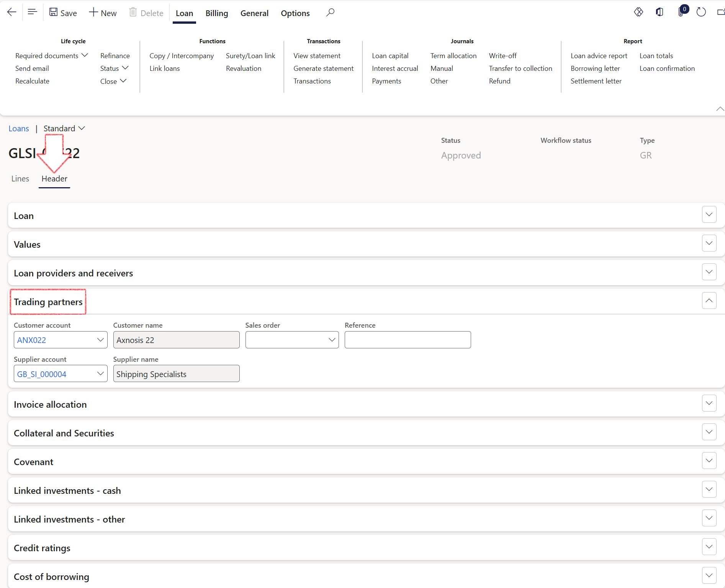Switch to the Loan ribbon tab
The width and height of the screenshot is (725, 588).
pos(184,13)
